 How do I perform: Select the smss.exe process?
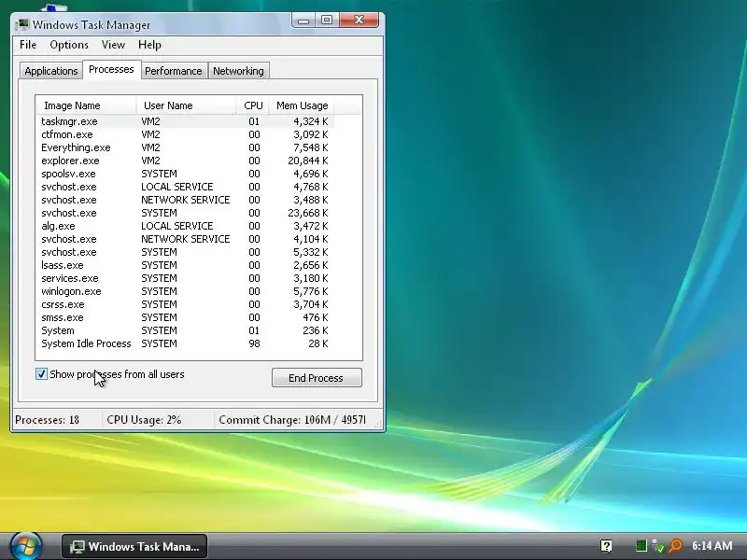(x=185, y=317)
